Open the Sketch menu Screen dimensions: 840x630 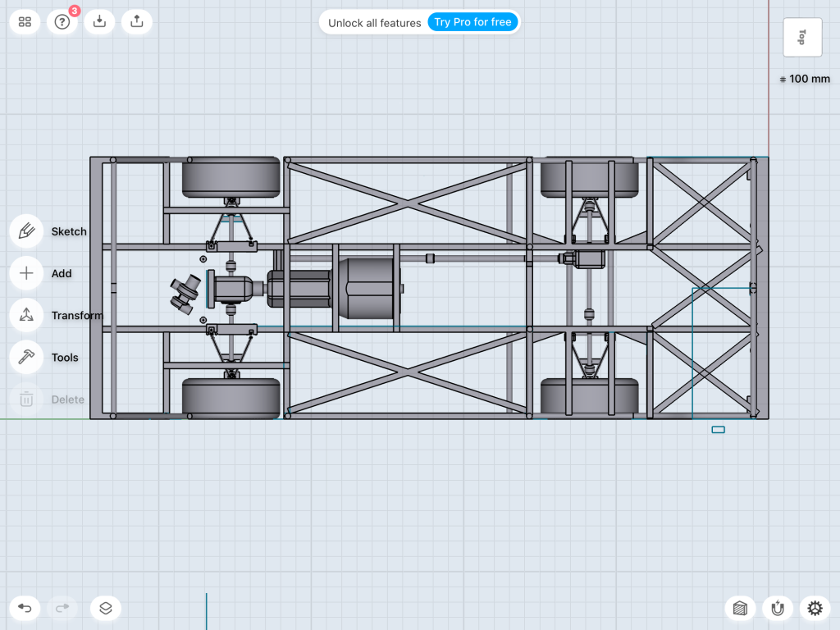[26, 231]
